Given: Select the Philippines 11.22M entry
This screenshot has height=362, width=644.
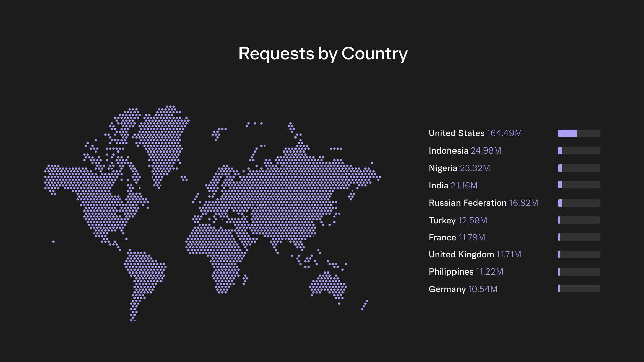Looking at the screenshot, I should coord(466,272).
